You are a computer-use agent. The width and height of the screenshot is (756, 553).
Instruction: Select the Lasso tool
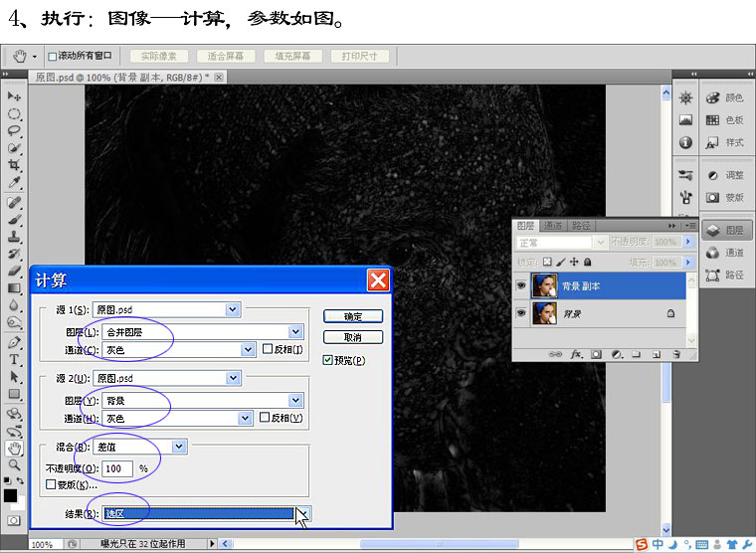pos(14,130)
